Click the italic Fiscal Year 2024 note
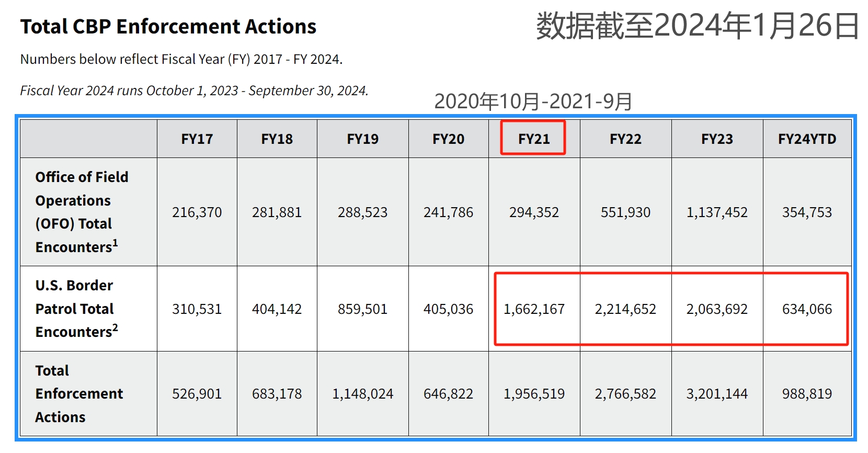The width and height of the screenshot is (868, 453). pos(194,90)
